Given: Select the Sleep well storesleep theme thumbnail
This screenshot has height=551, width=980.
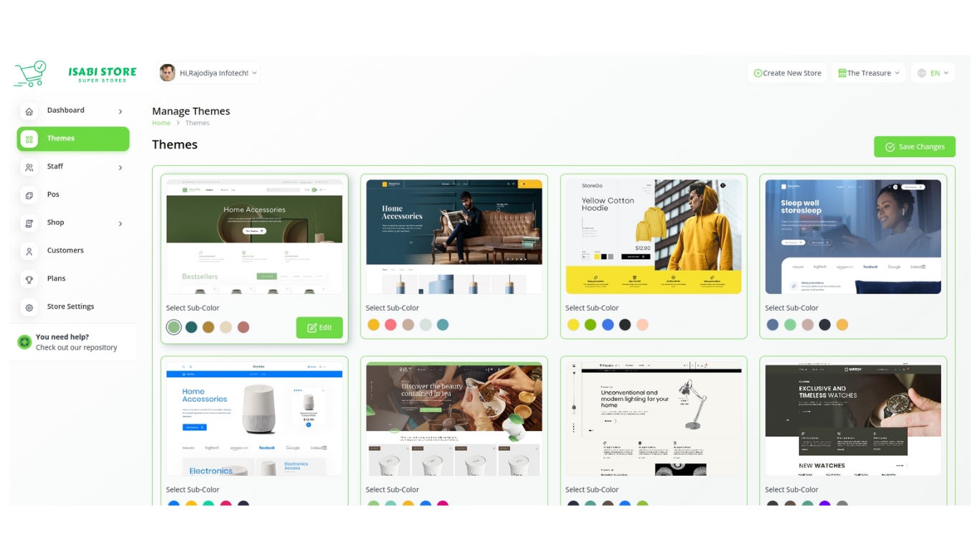Looking at the screenshot, I should pyautogui.click(x=853, y=237).
